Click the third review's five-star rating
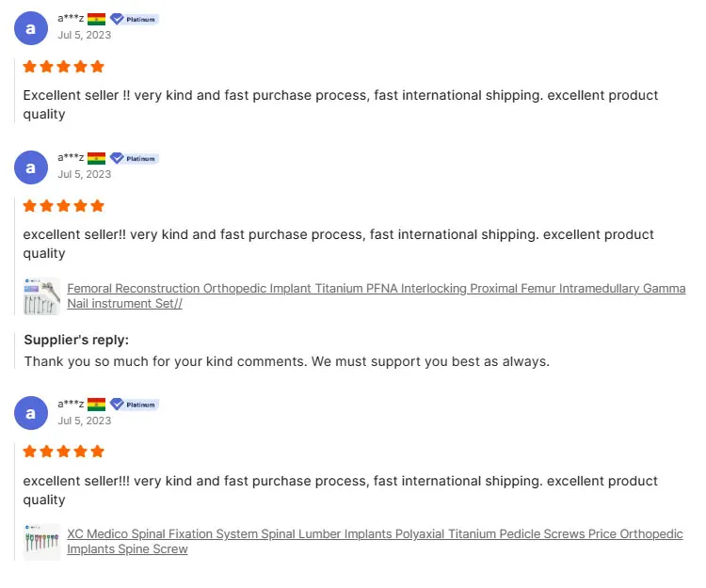Image resolution: width=706 pixels, height=588 pixels. (64, 452)
